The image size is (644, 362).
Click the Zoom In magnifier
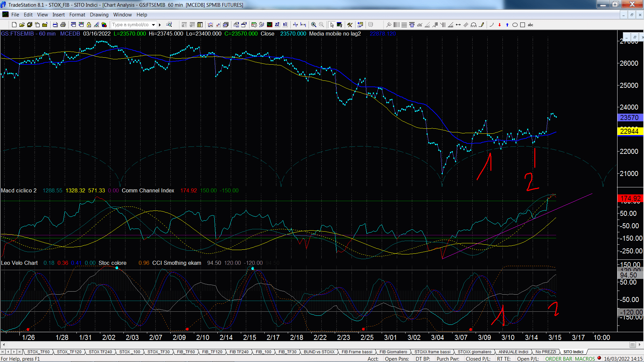point(314,25)
